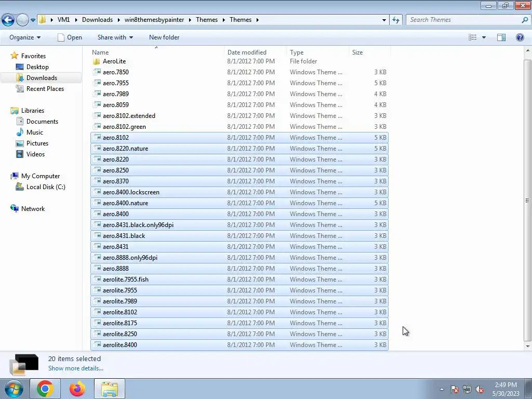Expand the breadcrumb arrow after win8themesbypainter
The image size is (532, 399).
pos(190,20)
